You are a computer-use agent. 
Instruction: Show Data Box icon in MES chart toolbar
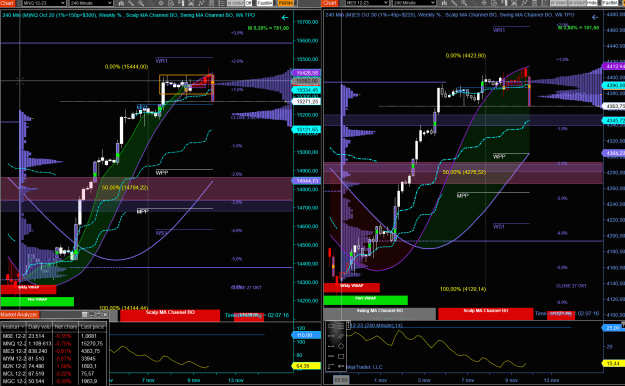(494, 3)
